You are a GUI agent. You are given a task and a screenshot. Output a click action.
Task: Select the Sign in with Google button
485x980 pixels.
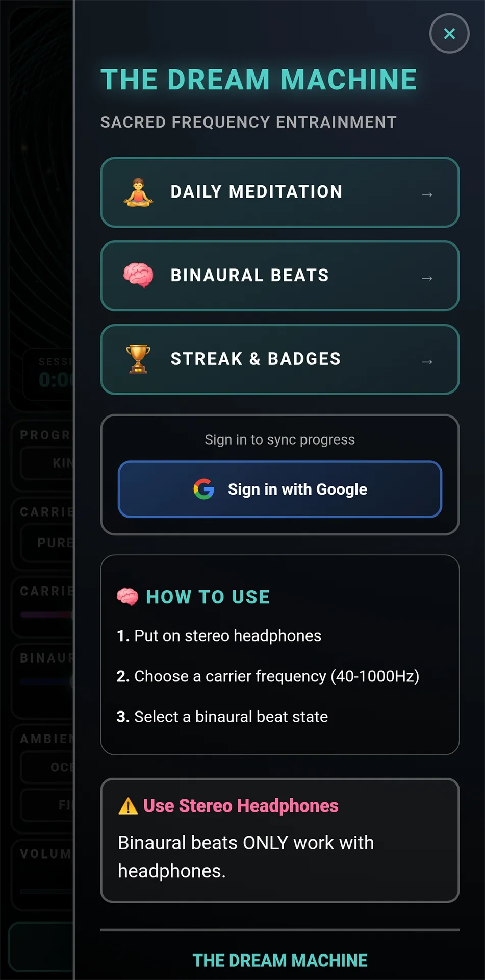(x=279, y=489)
